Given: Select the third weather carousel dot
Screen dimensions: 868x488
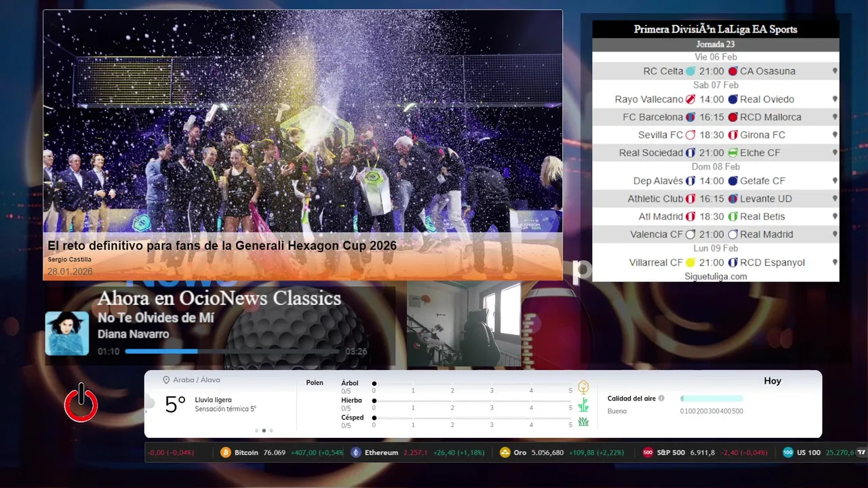Looking at the screenshot, I should [x=271, y=430].
